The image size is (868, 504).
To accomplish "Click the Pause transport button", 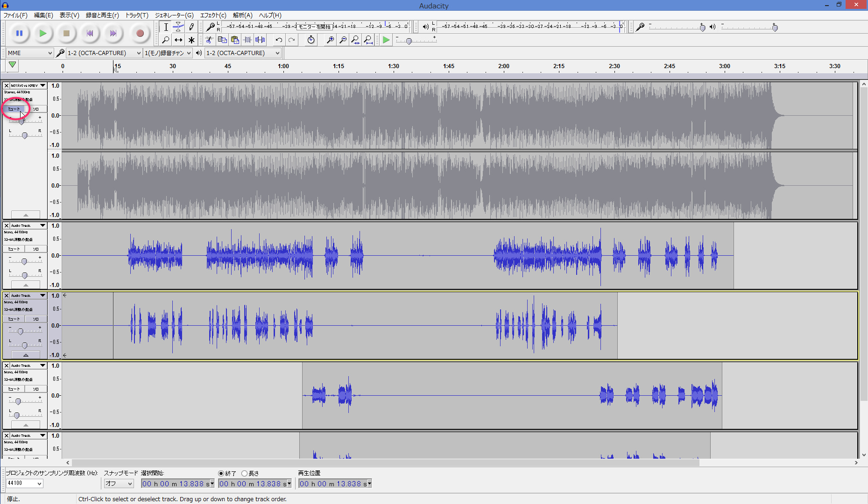I will click(x=19, y=33).
